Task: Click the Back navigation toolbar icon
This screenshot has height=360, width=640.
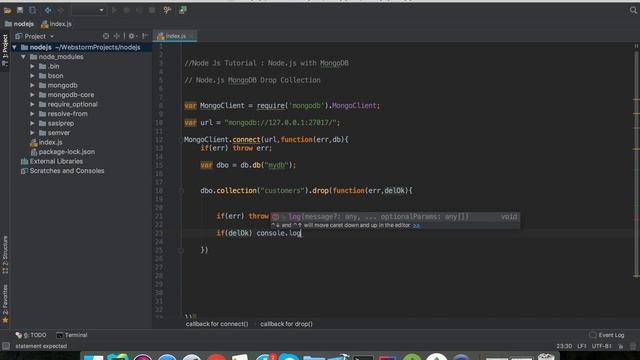Action: click(48, 10)
